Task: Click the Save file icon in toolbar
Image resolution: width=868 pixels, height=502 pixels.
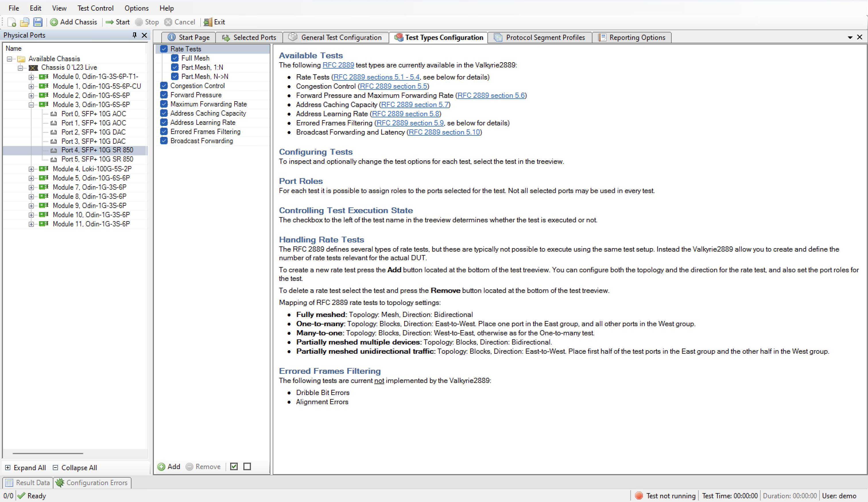Action: (x=38, y=22)
